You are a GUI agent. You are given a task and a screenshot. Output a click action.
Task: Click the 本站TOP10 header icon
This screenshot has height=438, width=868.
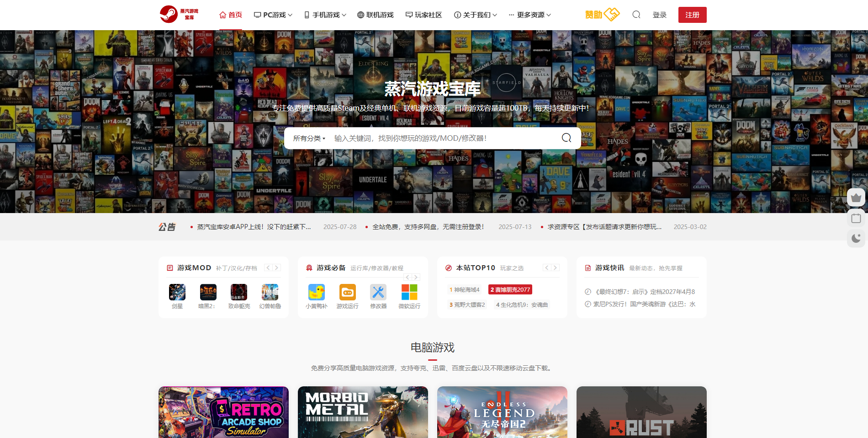(x=449, y=268)
